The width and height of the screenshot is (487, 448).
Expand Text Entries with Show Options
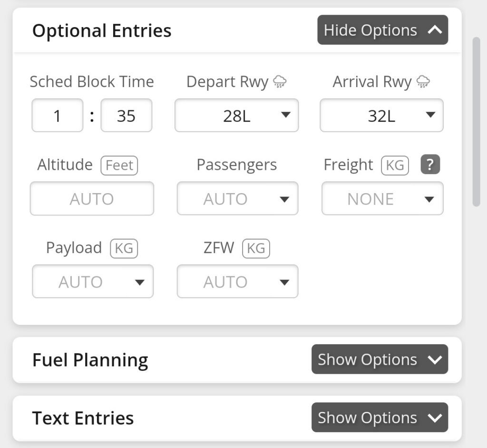pyautogui.click(x=380, y=417)
